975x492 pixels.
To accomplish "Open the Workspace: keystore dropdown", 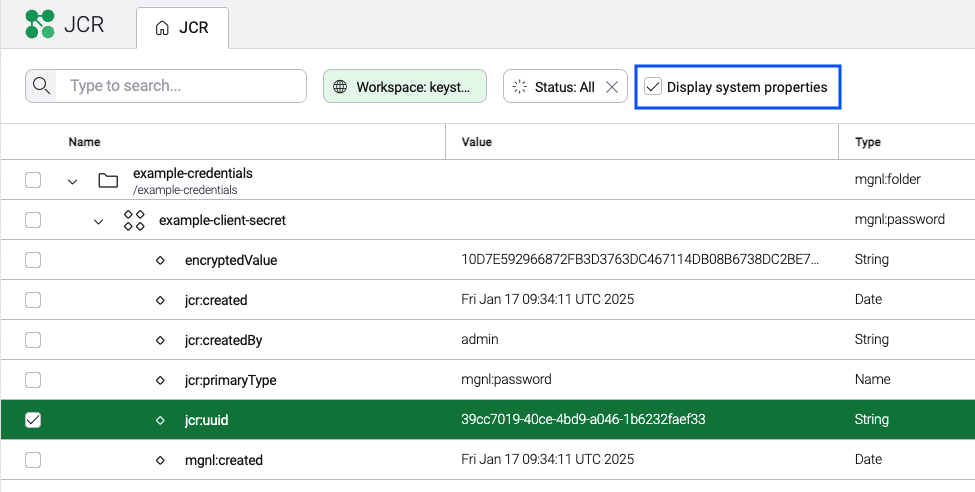I will point(405,87).
